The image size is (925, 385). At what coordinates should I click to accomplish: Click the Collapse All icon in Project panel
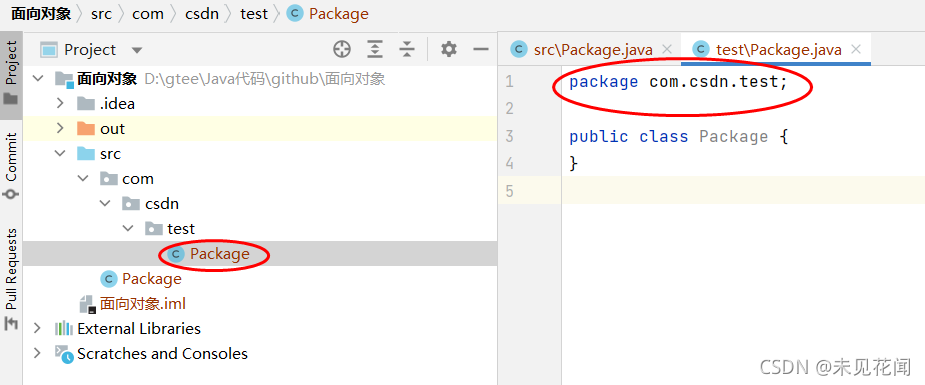pyautogui.click(x=406, y=50)
